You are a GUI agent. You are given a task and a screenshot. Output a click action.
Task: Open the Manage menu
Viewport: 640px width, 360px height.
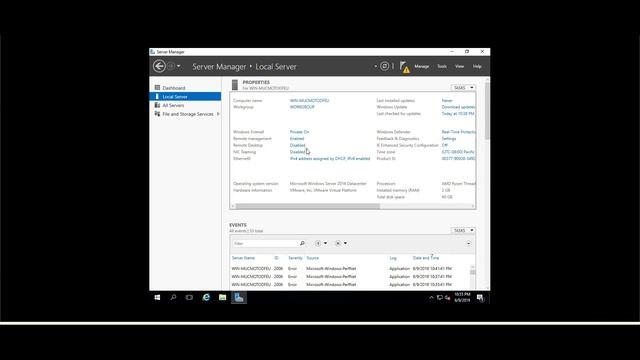[x=422, y=66]
